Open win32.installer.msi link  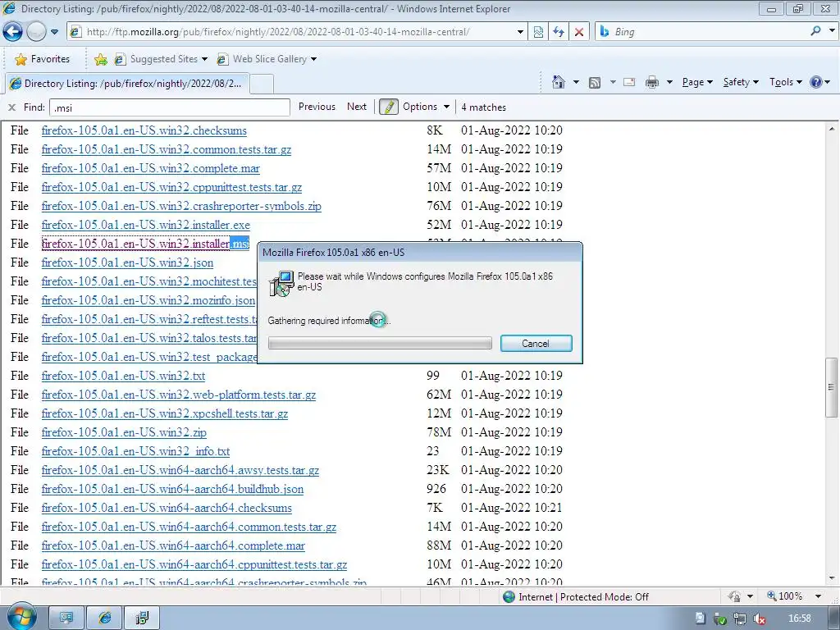[x=146, y=244]
